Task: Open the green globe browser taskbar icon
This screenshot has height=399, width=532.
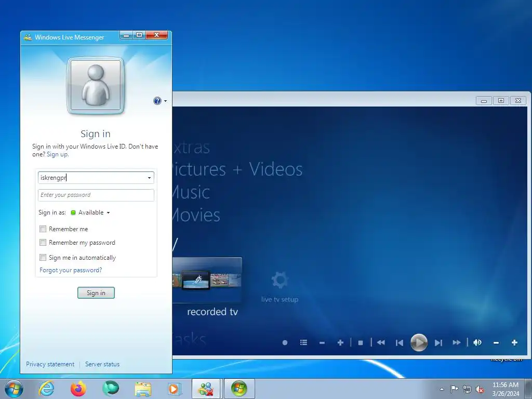Action: click(x=111, y=389)
